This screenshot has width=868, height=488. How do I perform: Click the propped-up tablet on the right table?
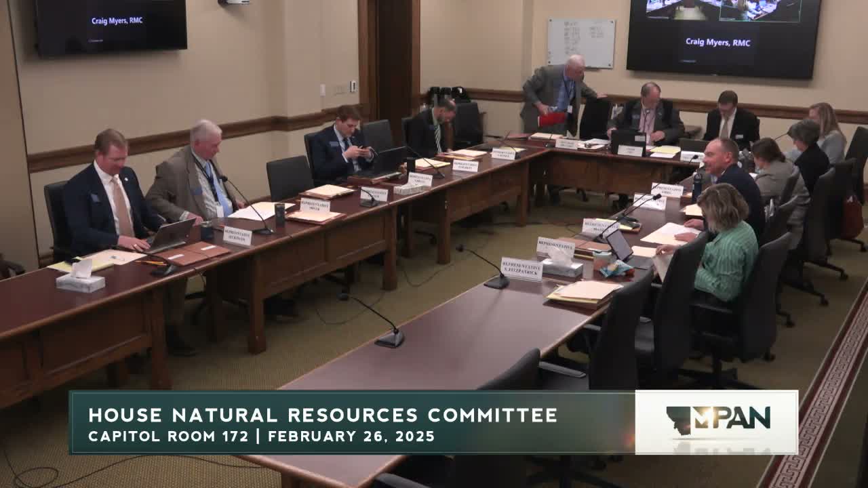click(x=619, y=245)
